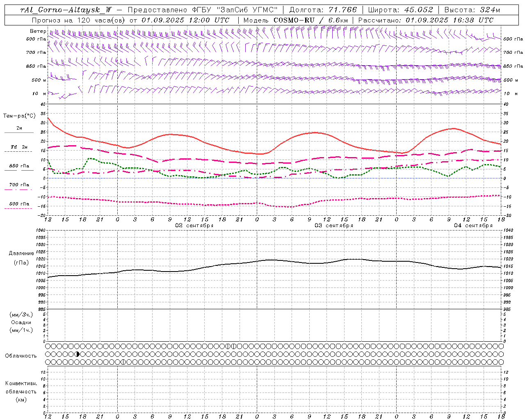Click the dotted 500 гПа temperature legend line
This screenshot has height=420, width=525.
point(19,208)
